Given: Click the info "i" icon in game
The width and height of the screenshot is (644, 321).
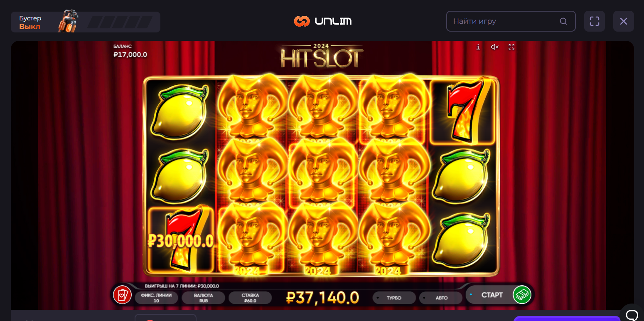Looking at the screenshot, I should pyautogui.click(x=478, y=47).
